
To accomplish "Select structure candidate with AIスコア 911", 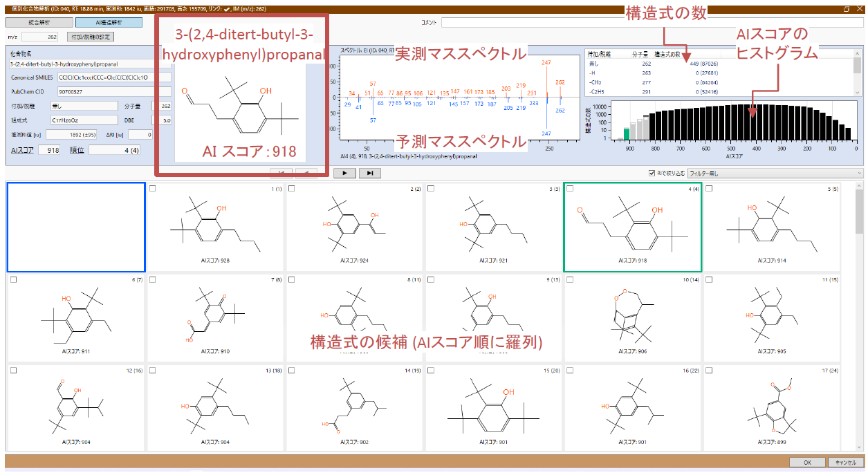I will [76, 318].
